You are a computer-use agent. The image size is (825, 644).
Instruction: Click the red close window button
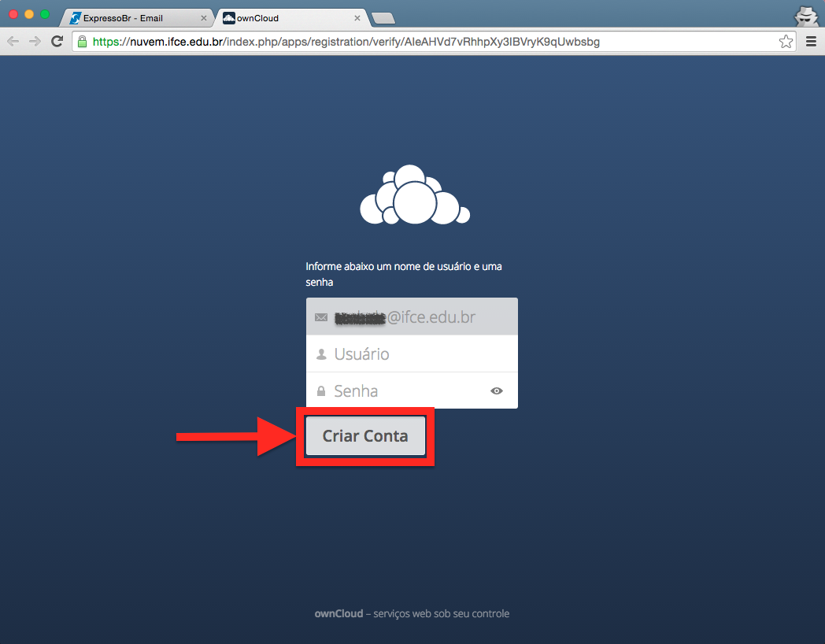click(13, 14)
